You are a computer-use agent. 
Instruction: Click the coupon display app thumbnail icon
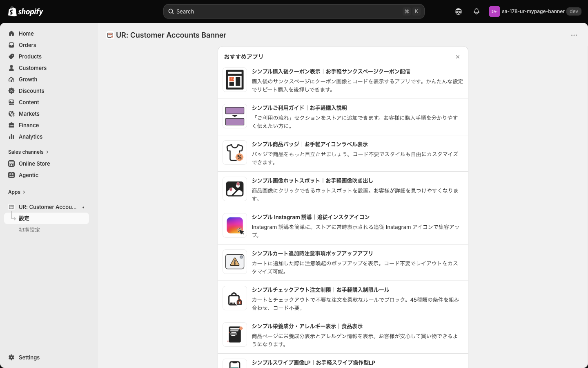click(235, 80)
